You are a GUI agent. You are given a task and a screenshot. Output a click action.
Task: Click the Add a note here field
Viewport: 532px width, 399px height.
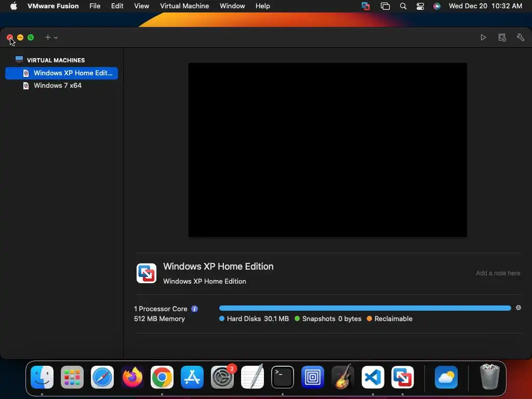[498, 273]
